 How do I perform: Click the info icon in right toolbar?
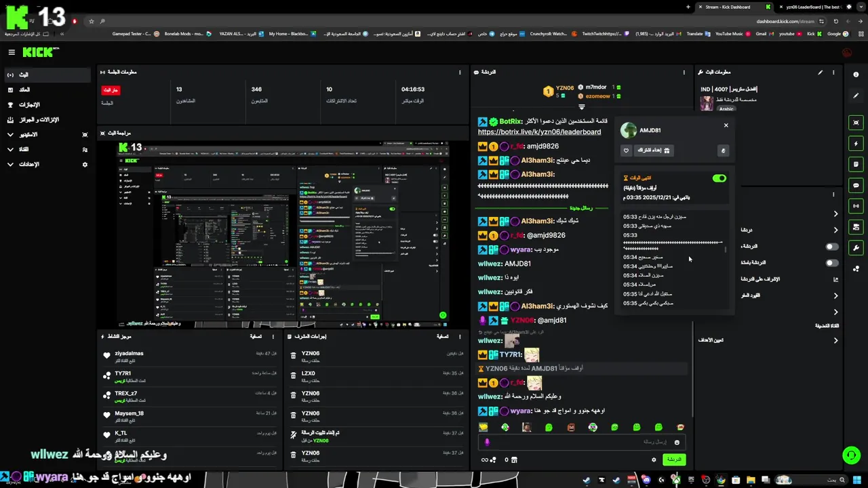pos(856,75)
